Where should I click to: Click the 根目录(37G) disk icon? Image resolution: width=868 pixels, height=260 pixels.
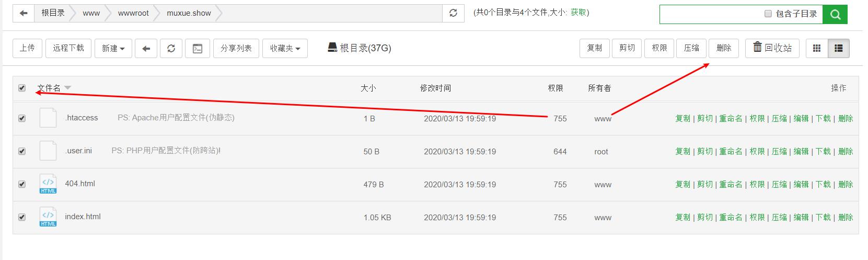(332, 48)
